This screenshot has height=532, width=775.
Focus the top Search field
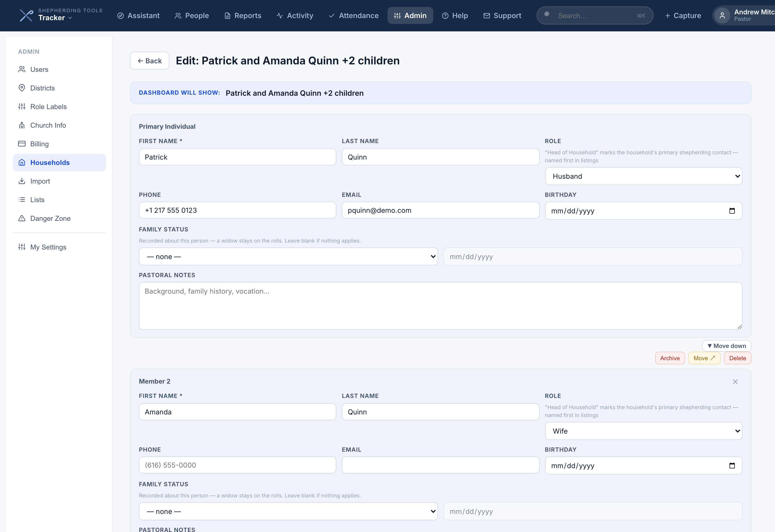tap(595, 16)
